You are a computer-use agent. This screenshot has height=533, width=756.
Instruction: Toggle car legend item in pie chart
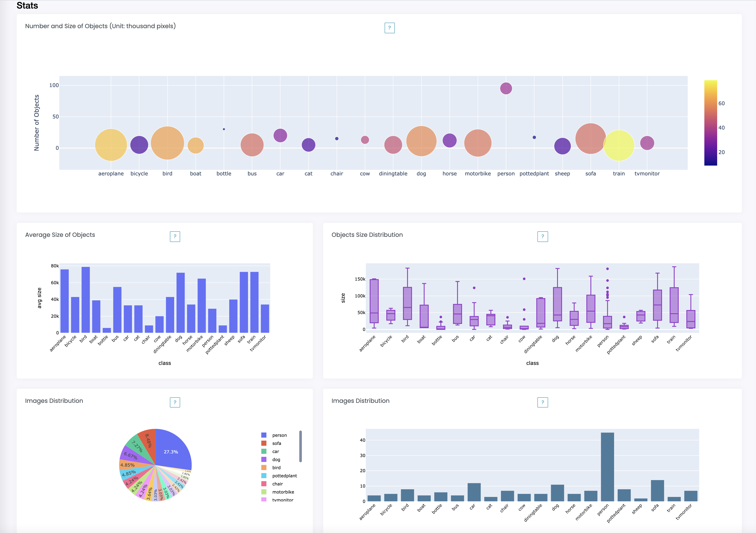pyautogui.click(x=275, y=452)
